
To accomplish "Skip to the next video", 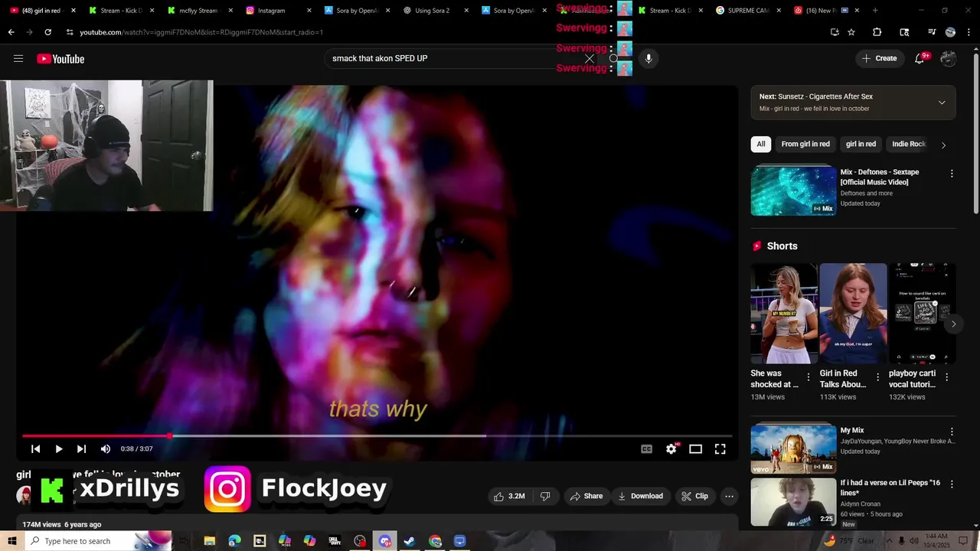I will coord(81,449).
